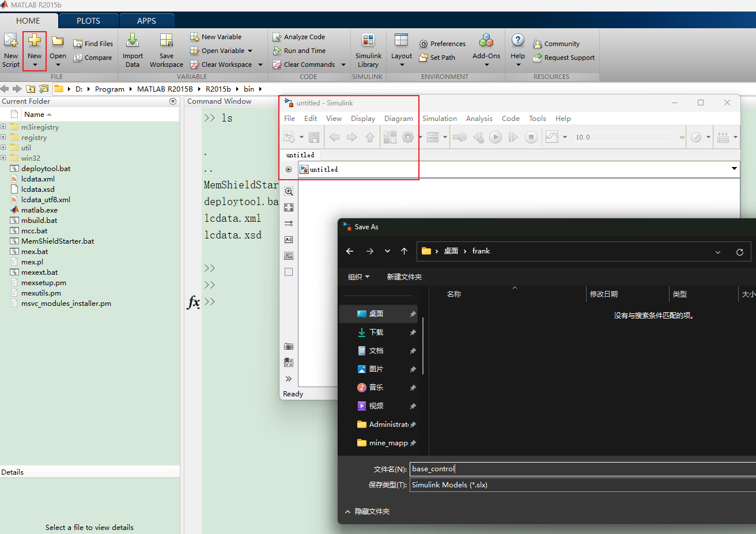756x534 pixels.
Task: Click the Step Forward button in Simulink
Action: [x=513, y=137]
